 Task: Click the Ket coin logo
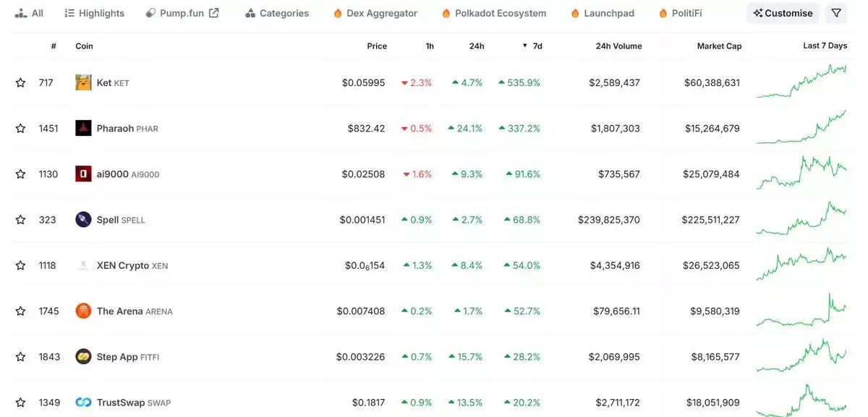(83, 82)
